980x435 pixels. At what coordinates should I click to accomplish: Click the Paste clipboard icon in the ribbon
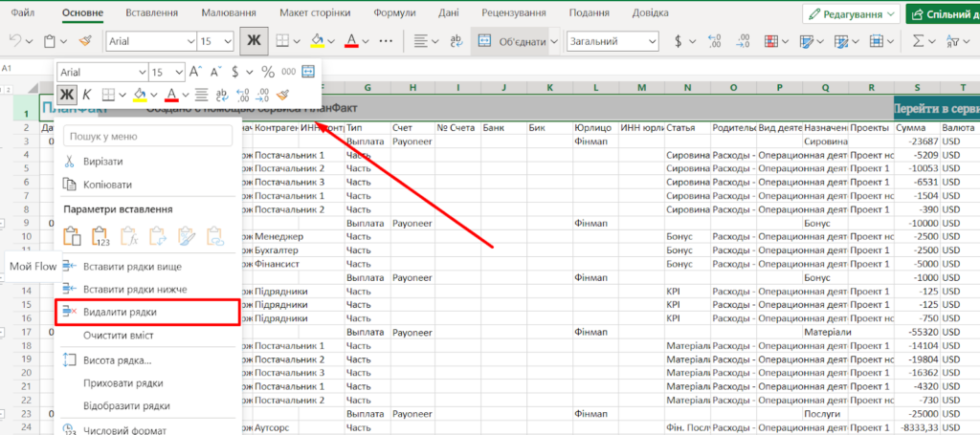(50, 41)
